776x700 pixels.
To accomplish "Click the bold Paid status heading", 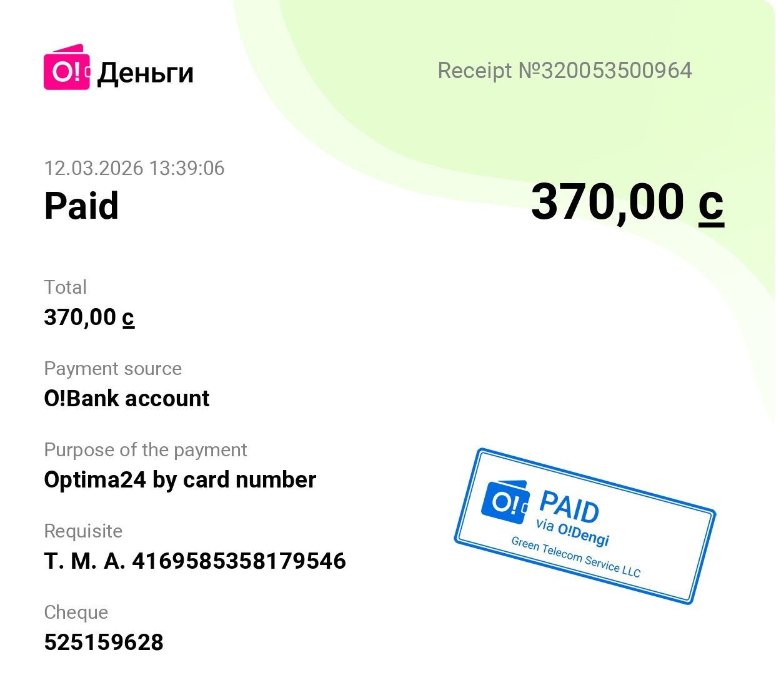I will pyautogui.click(x=81, y=206).
